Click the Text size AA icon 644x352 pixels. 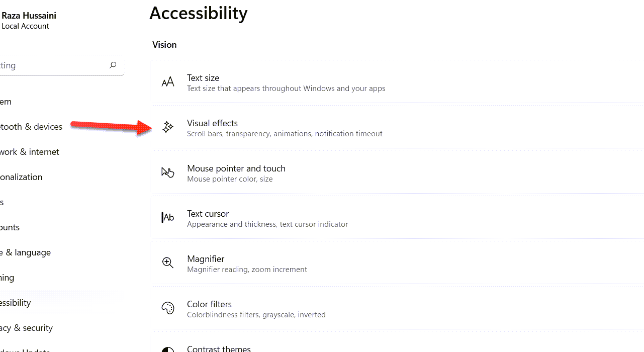coord(168,82)
